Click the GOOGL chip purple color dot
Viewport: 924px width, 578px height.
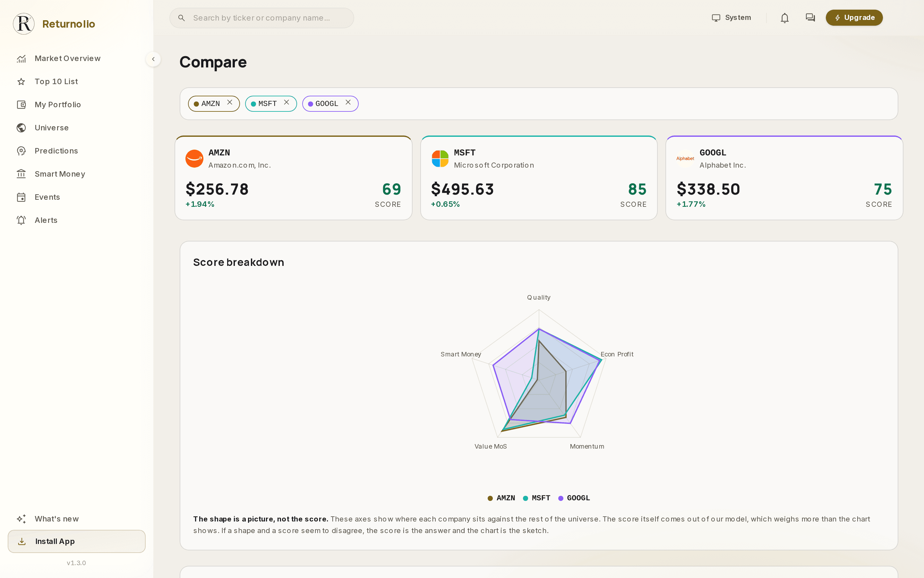311,104
